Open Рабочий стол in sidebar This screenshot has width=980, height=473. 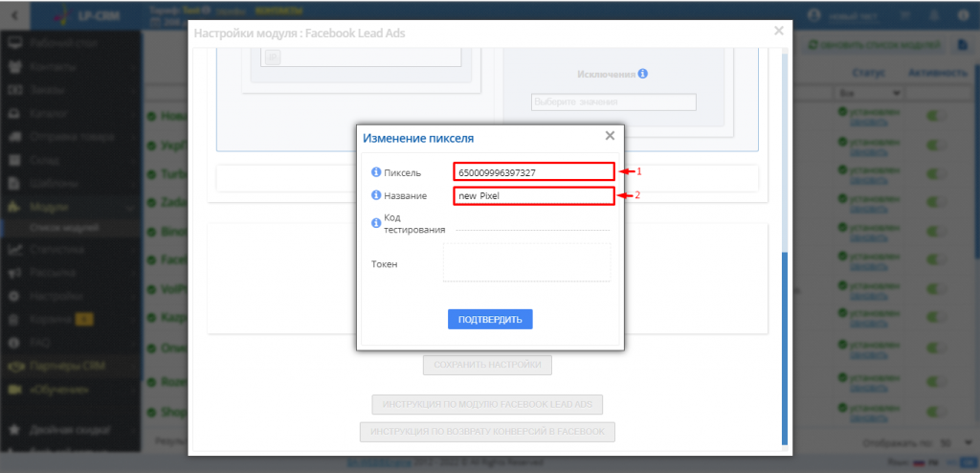pyautogui.click(x=62, y=43)
